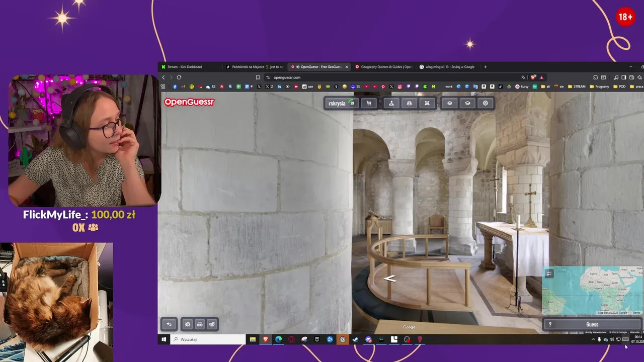The image size is (644, 362).
Task: Click the browser forward button
Action: (171, 77)
